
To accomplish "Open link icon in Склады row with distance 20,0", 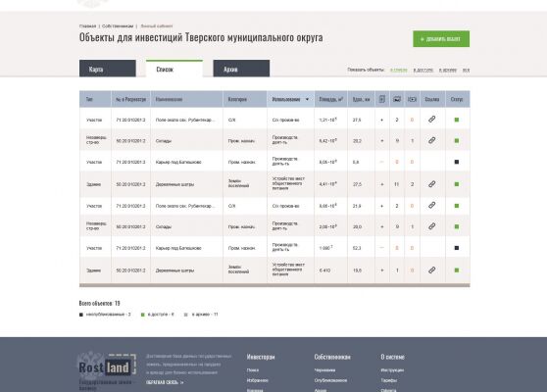I will tap(432, 226).
